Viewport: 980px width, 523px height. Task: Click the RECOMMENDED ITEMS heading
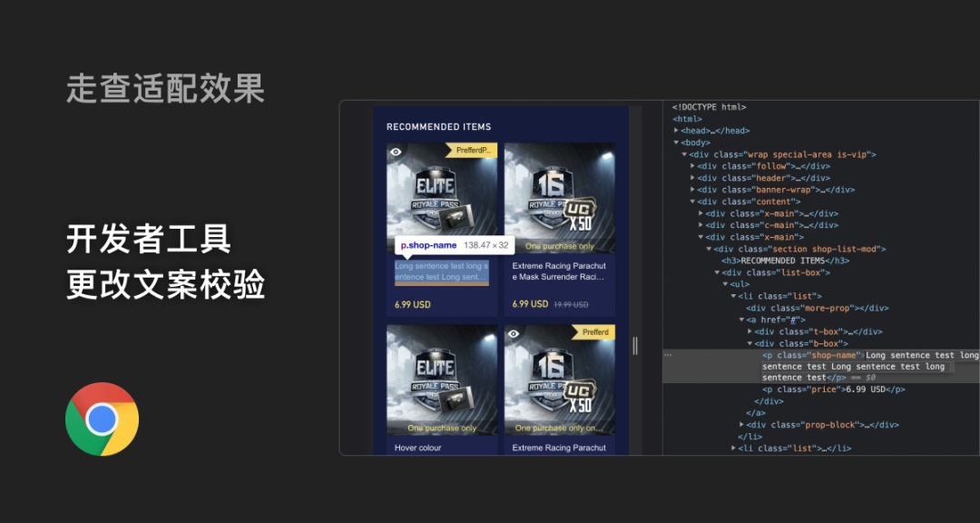click(x=439, y=127)
